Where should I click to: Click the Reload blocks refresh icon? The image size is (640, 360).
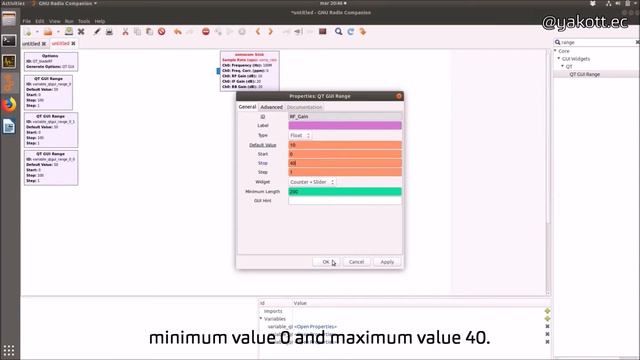(351, 31)
